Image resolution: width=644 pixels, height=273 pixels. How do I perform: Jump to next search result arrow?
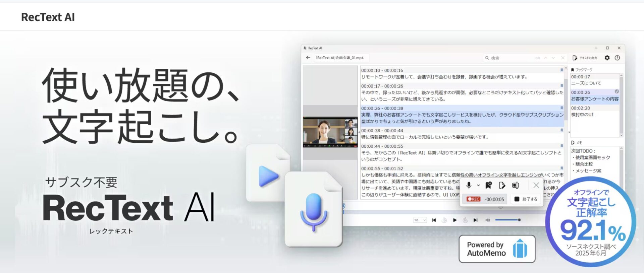click(553, 58)
